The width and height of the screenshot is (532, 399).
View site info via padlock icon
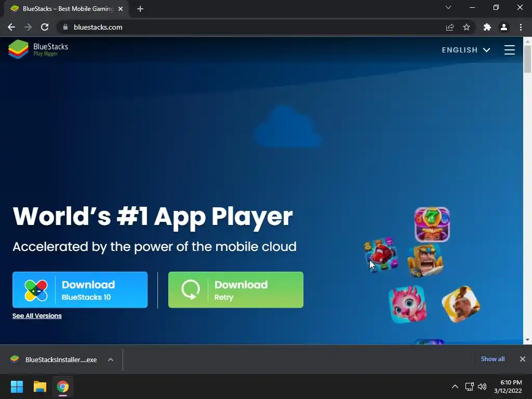65,27
